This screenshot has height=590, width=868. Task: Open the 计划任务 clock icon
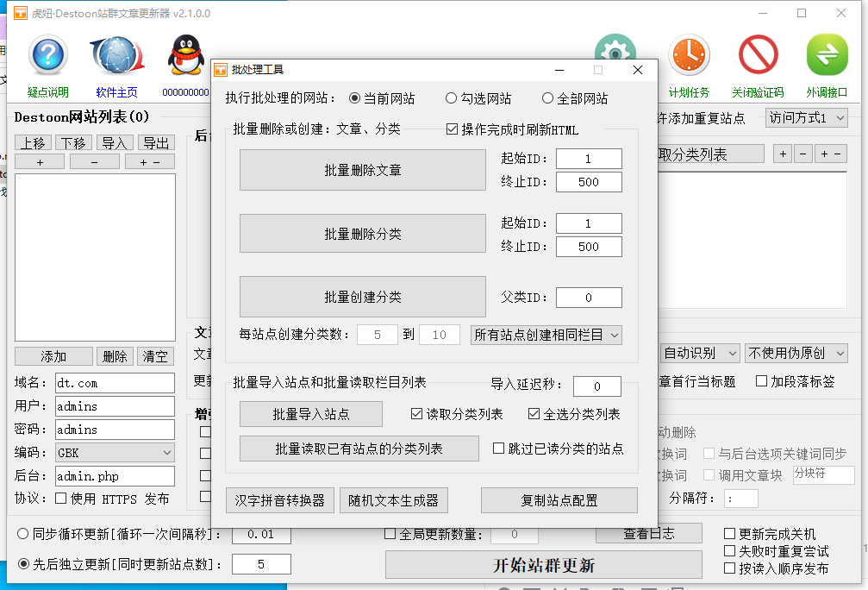[689, 55]
